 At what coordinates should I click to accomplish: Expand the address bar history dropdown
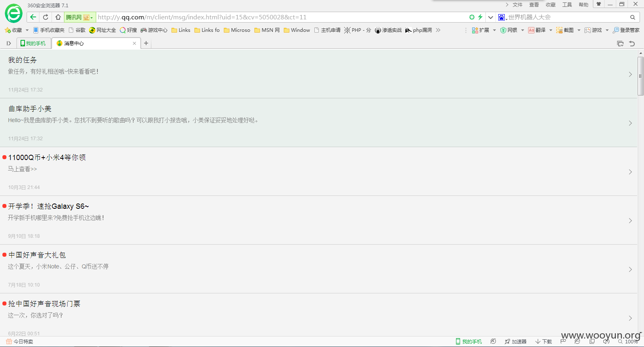point(490,17)
